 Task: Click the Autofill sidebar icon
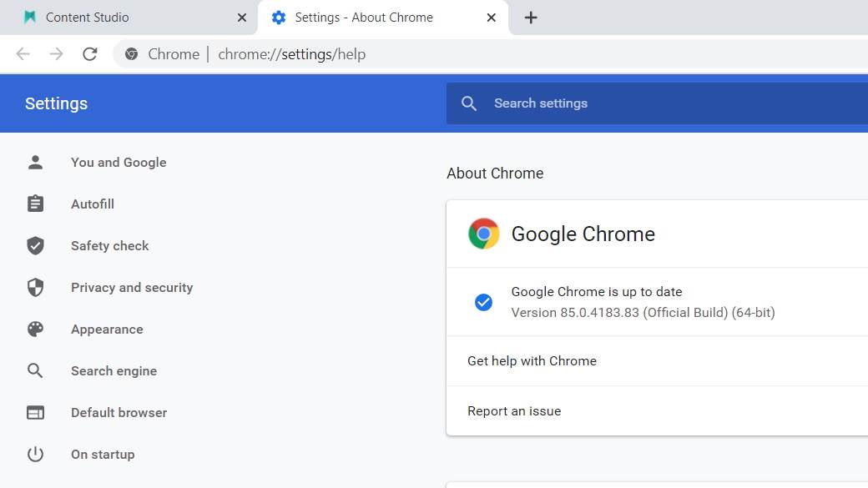[x=35, y=204]
